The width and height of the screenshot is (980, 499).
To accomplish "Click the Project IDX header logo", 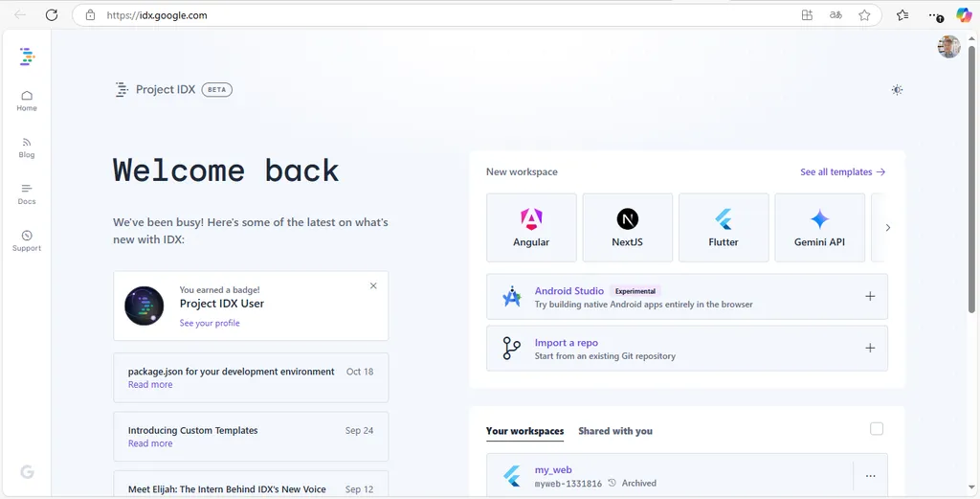I will pos(156,89).
